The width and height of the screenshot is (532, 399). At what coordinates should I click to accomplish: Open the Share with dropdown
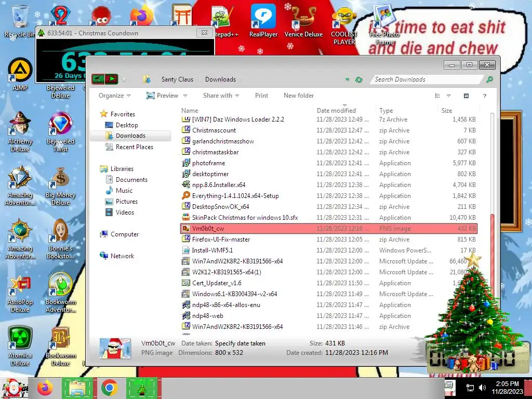coord(221,96)
